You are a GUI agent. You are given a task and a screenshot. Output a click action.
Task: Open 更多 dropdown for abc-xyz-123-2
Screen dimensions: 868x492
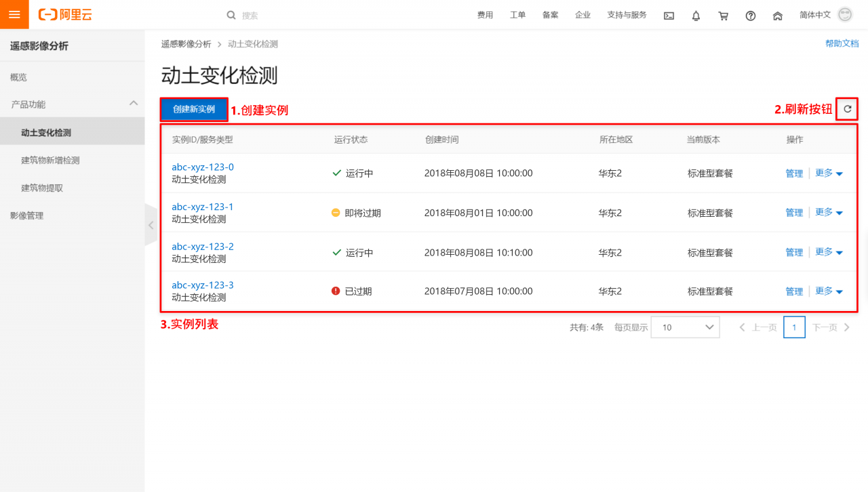pyautogui.click(x=829, y=252)
